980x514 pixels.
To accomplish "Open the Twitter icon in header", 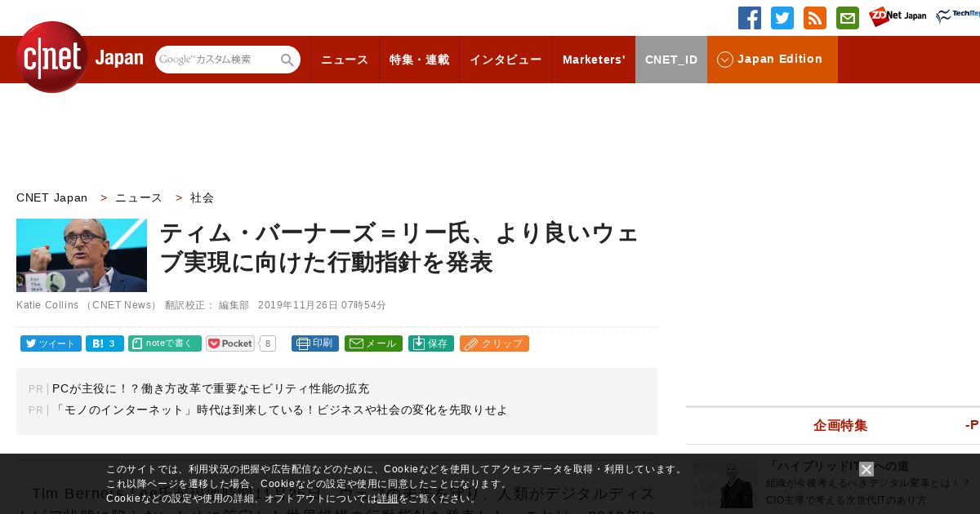I will pos(782,18).
